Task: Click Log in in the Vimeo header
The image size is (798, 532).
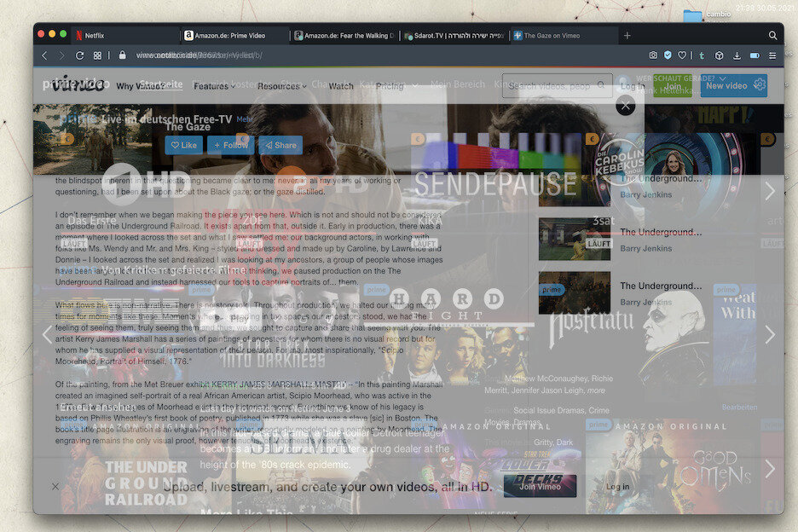Action: coord(633,86)
